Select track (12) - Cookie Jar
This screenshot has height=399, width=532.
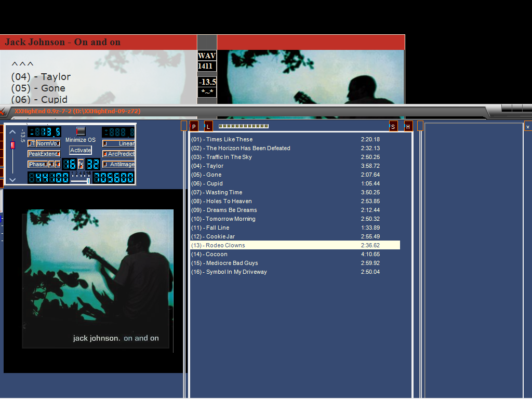(x=295, y=236)
